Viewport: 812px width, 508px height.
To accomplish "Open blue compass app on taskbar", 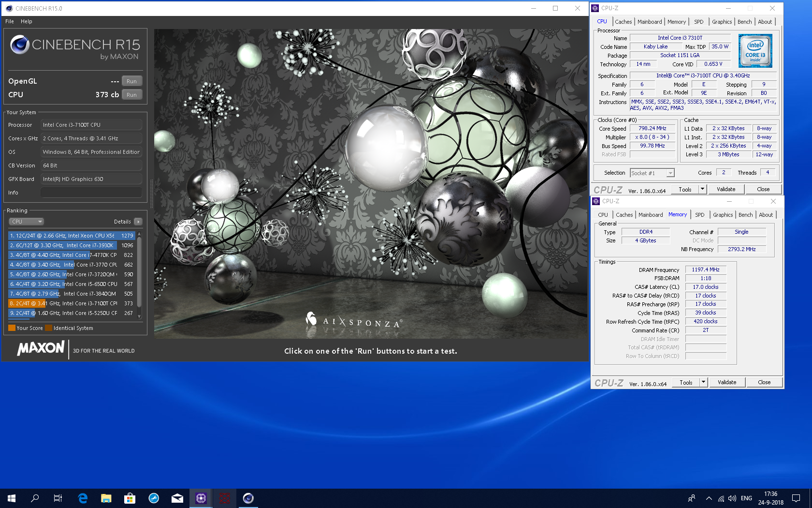I will click(x=154, y=498).
